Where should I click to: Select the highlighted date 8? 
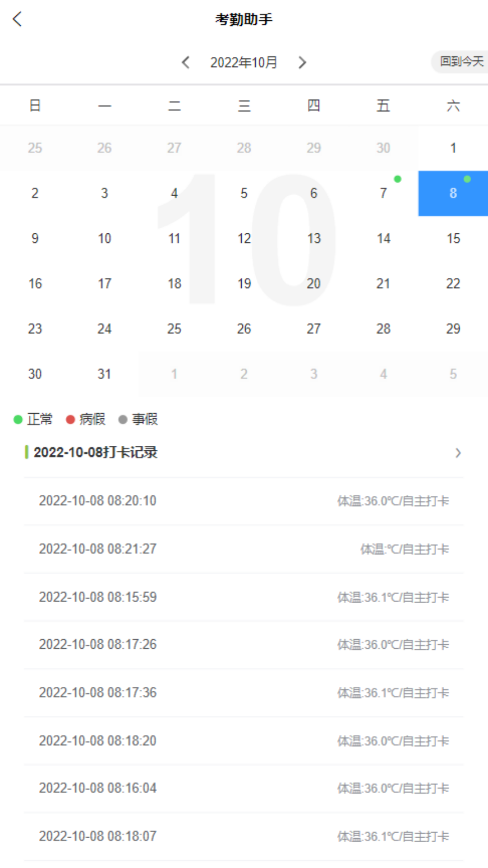pos(453,193)
